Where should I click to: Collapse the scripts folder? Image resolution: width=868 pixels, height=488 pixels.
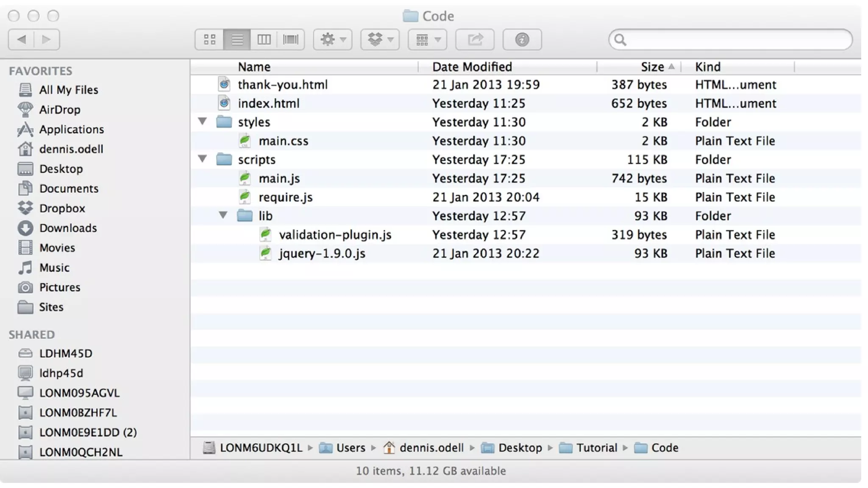203,159
